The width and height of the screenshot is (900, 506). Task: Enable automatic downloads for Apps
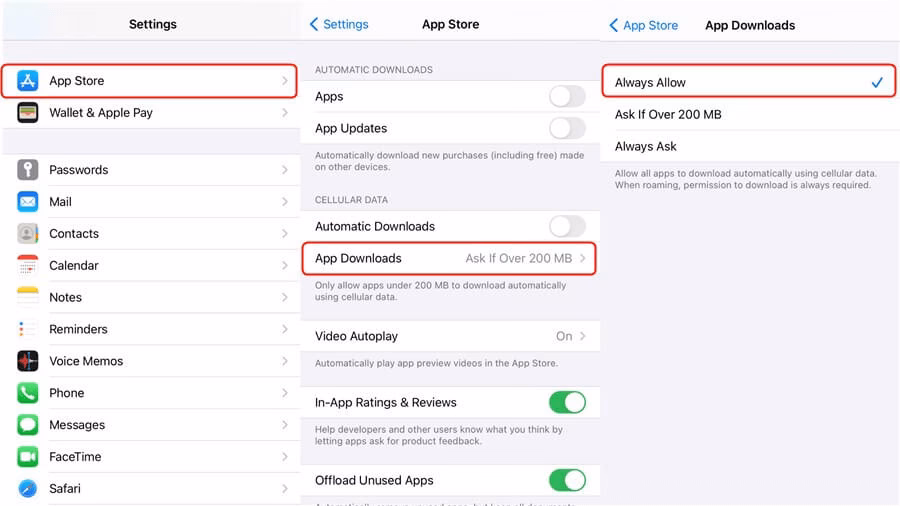click(x=567, y=97)
